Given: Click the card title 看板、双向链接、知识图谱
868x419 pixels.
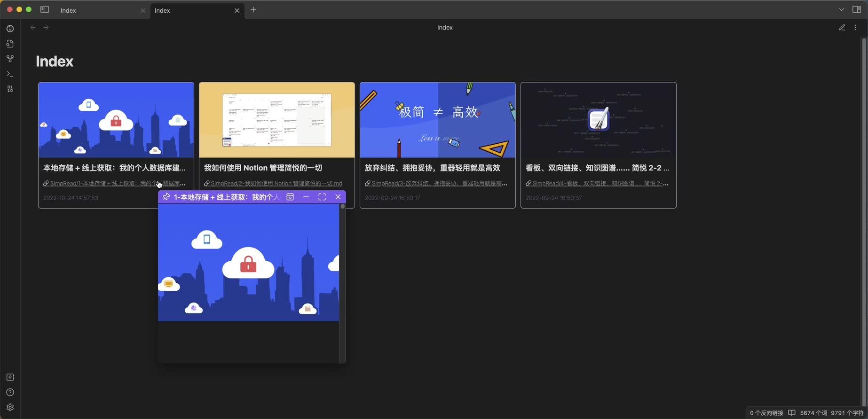Looking at the screenshot, I should (x=597, y=168).
